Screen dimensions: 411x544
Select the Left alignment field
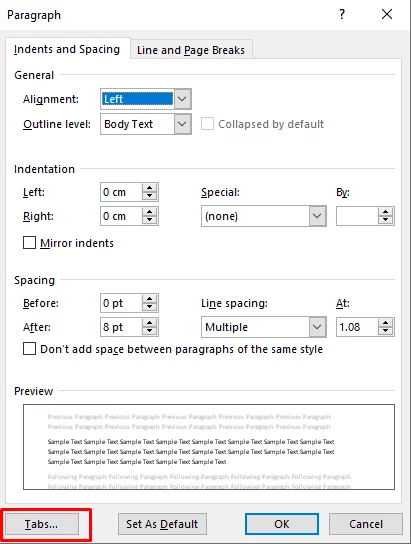[x=137, y=99]
